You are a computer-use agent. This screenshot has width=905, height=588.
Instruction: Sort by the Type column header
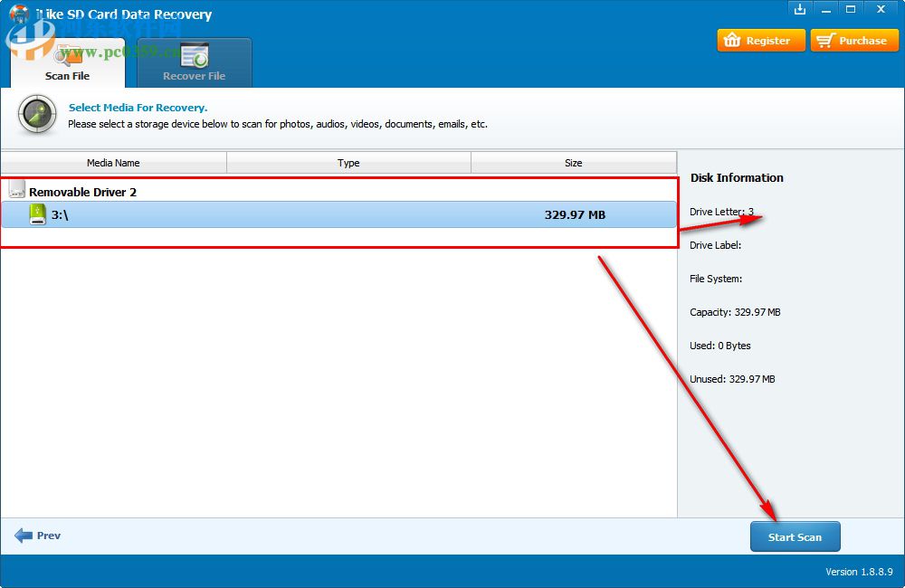click(x=348, y=163)
